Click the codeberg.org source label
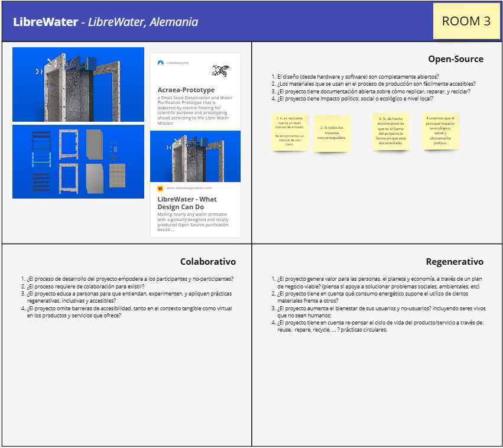 click(178, 63)
